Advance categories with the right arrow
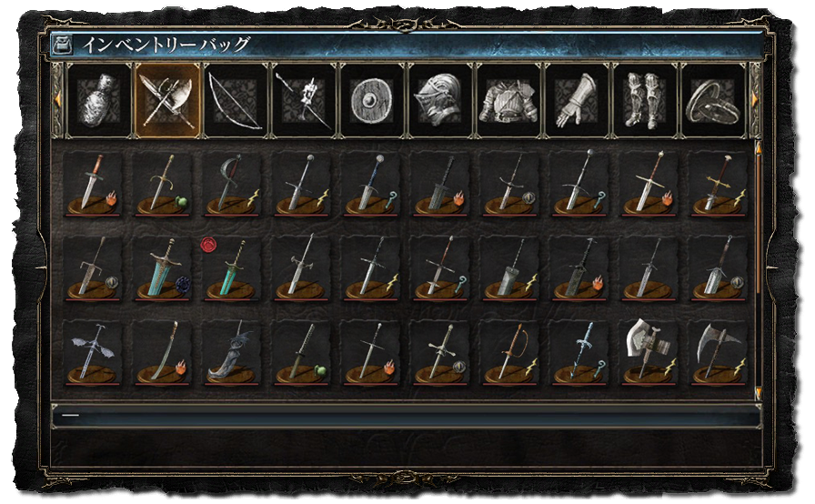 point(754,99)
